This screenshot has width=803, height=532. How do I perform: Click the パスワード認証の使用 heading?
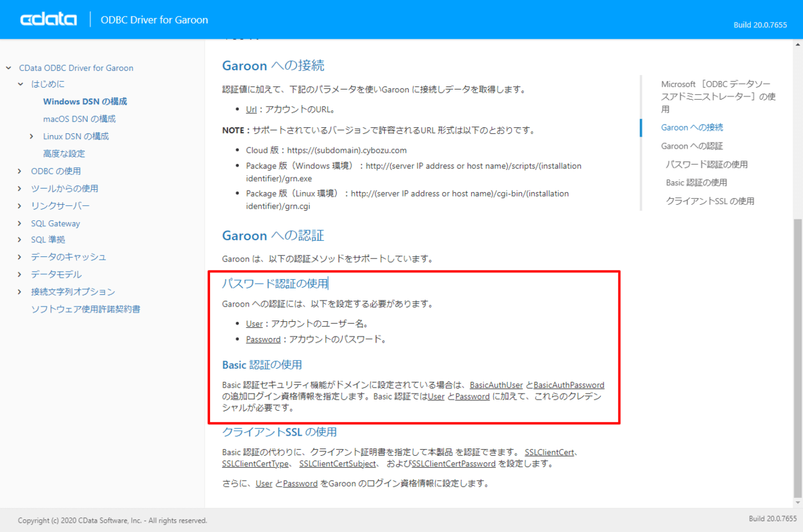click(275, 284)
